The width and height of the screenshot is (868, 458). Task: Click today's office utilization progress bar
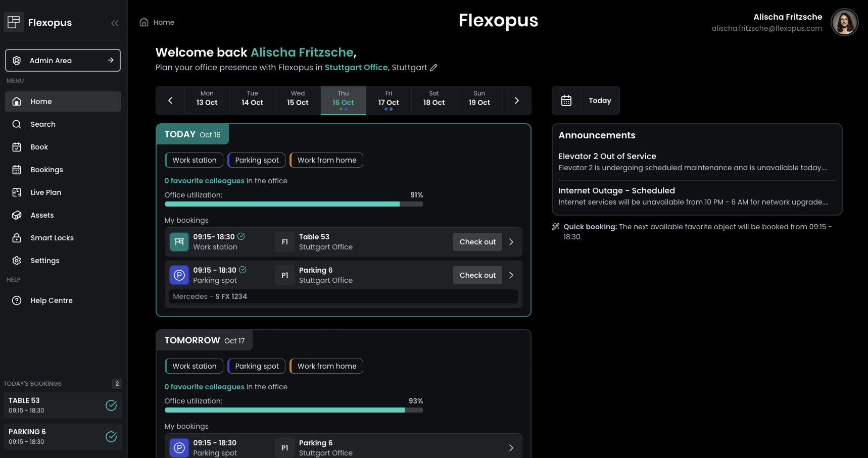[294, 204]
